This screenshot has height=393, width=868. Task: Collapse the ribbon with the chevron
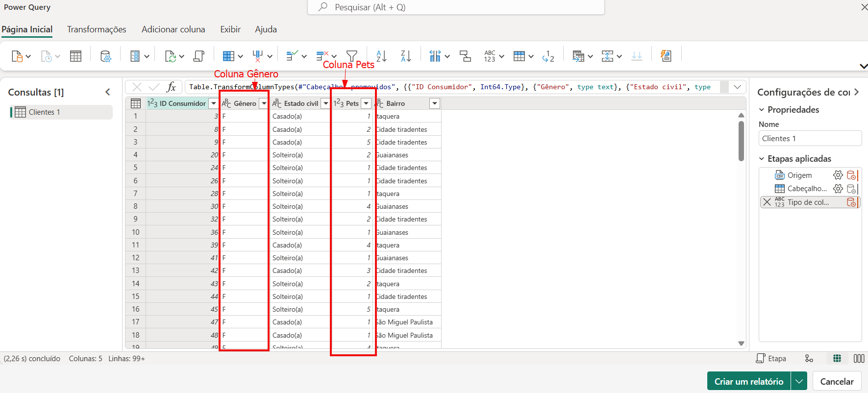(x=863, y=66)
